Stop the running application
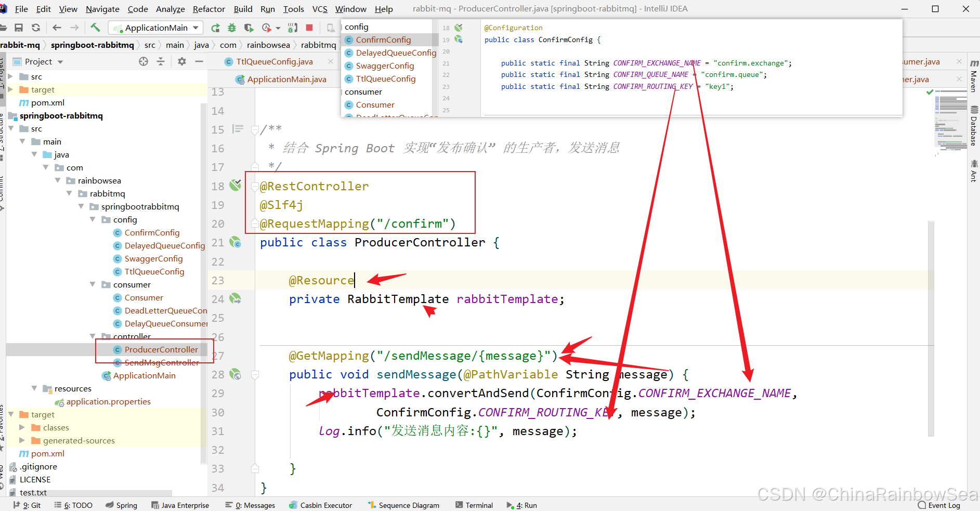 [309, 28]
